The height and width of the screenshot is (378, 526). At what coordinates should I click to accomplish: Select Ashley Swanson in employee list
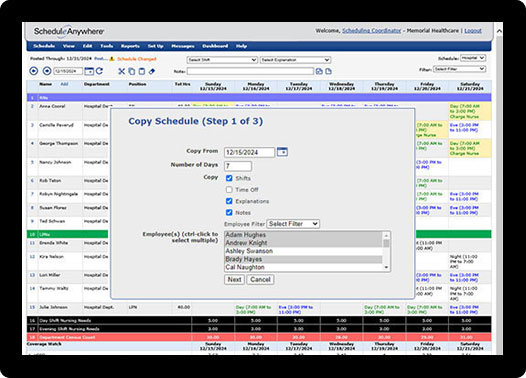[303, 251]
